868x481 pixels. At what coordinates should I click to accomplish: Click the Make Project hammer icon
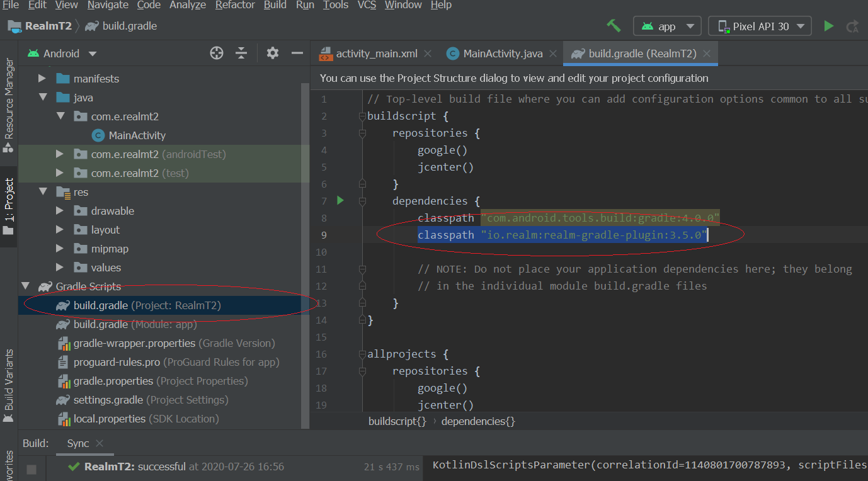(614, 26)
